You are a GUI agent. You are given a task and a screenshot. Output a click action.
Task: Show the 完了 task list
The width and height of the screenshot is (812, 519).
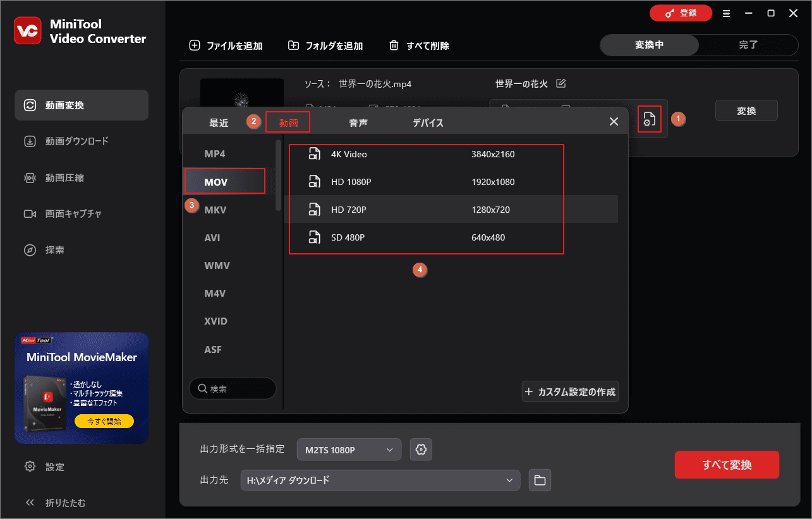pos(748,45)
